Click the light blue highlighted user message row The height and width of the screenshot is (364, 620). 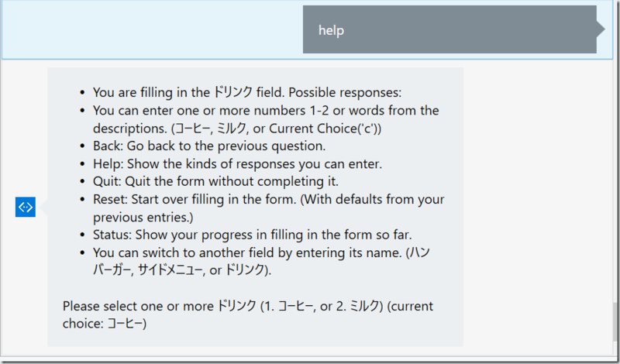[307, 29]
